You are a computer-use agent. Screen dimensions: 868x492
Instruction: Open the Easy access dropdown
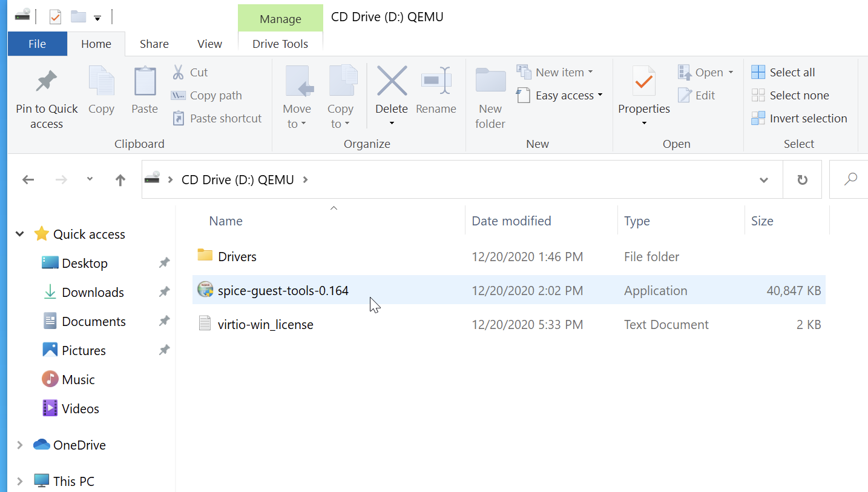(x=560, y=95)
